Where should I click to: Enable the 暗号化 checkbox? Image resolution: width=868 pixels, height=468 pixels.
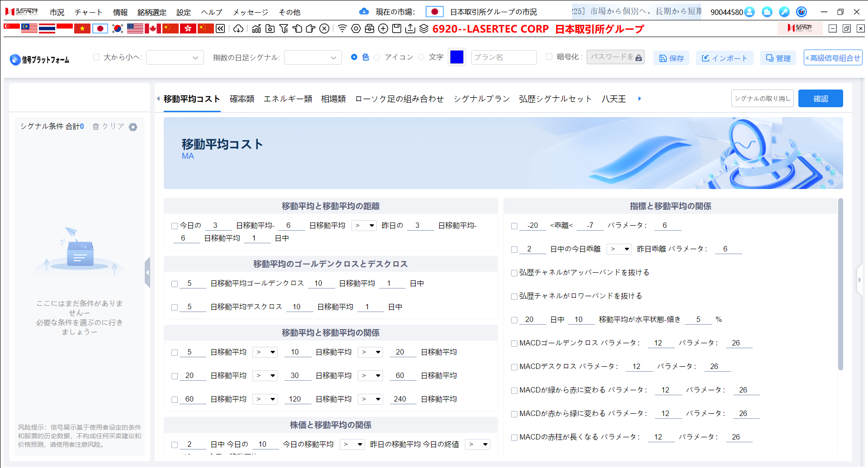(549, 57)
